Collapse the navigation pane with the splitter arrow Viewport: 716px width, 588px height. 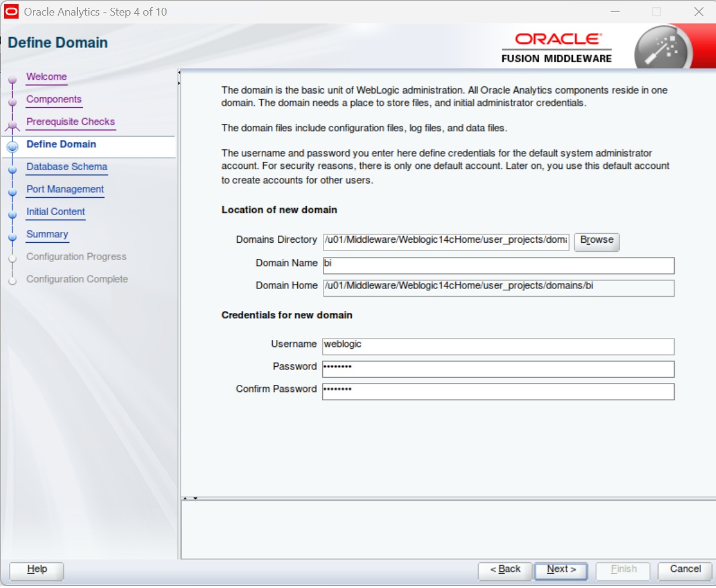click(x=180, y=73)
